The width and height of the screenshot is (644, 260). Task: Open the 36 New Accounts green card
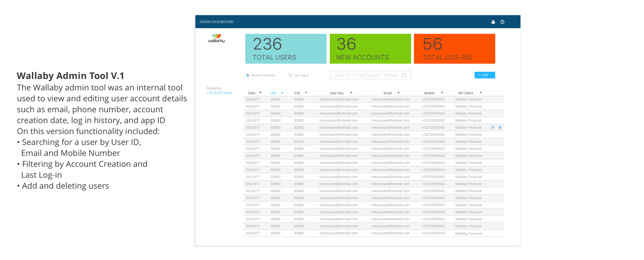370,49
